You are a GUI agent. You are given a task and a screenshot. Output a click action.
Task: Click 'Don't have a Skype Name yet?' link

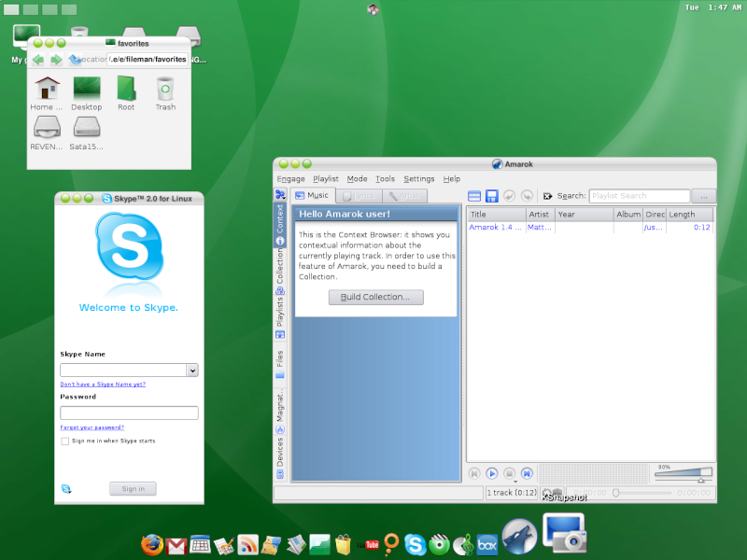coord(103,384)
